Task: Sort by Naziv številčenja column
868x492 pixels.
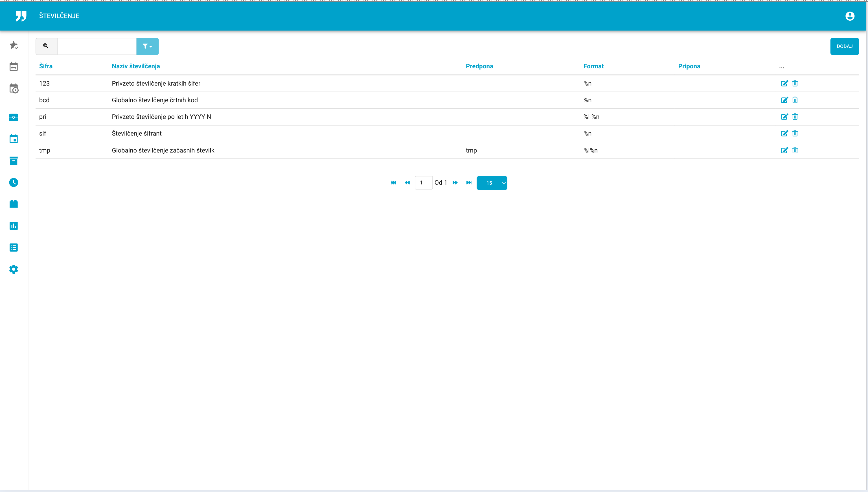Action: 136,66
